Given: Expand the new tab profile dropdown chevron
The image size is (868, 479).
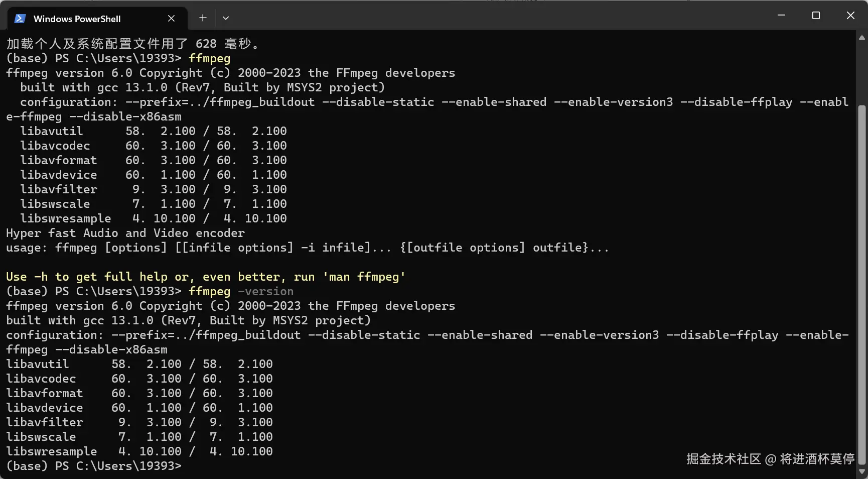Looking at the screenshot, I should [x=226, y=18].
